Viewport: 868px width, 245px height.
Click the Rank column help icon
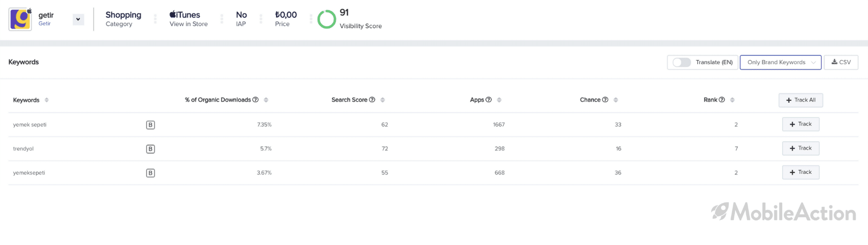[x=722, y=100]
